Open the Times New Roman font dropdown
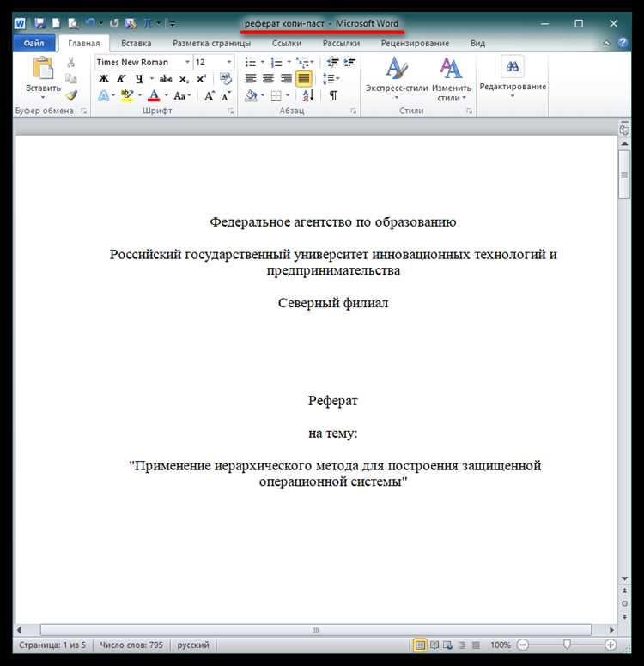 tap(187, 62)
